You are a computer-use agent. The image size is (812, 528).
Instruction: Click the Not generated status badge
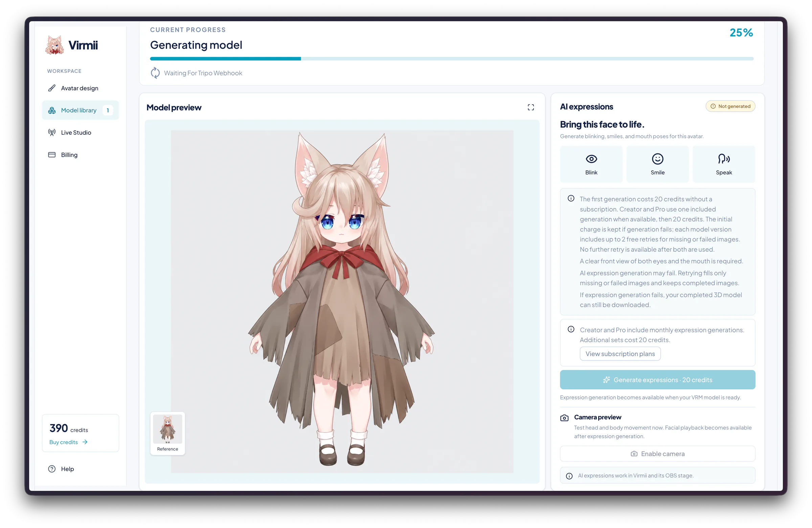[x=730, y=107]
